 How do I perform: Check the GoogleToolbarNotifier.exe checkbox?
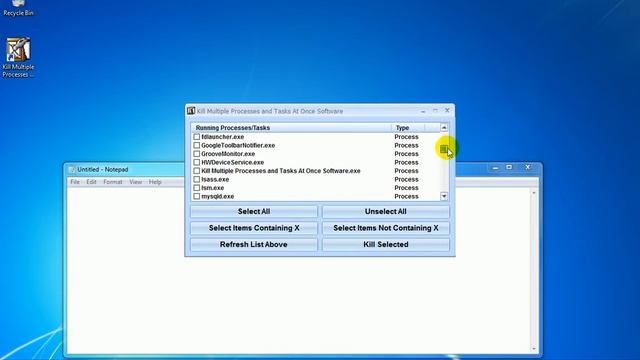coord(197,145)
